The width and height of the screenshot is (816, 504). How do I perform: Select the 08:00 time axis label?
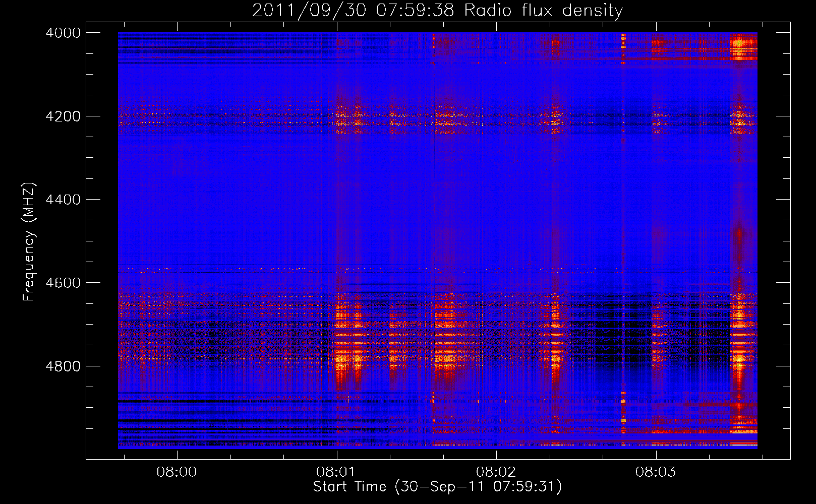coord(177,472)
